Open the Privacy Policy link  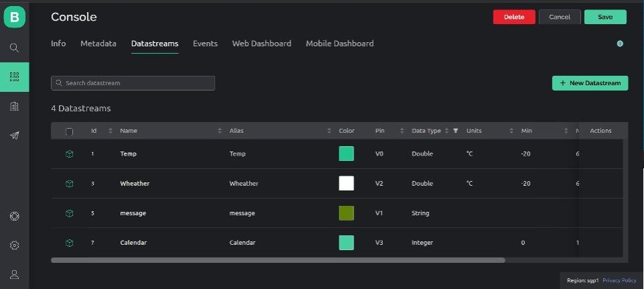pos(619,280)
